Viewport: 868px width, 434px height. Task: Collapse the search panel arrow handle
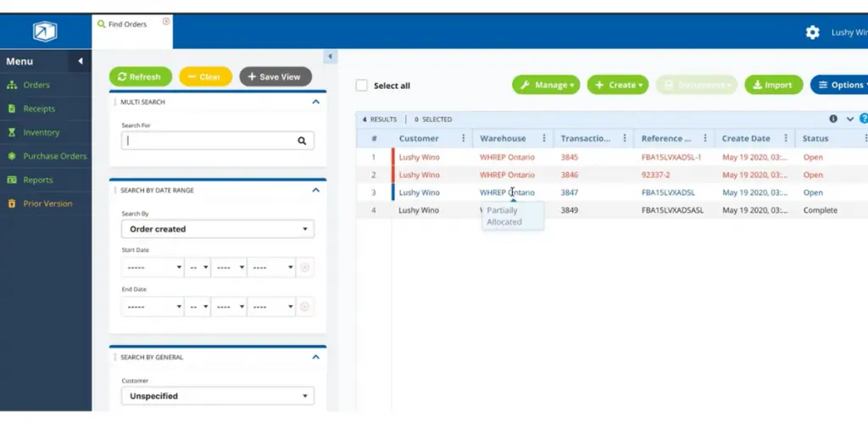pyautogui.click(x=331, y=57)
